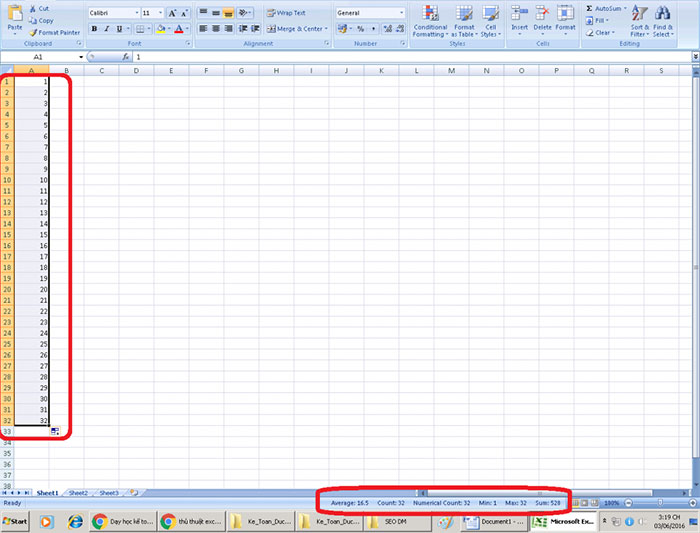Select the column A header
This screenshot has width=700, height=533.
point(31,71)
